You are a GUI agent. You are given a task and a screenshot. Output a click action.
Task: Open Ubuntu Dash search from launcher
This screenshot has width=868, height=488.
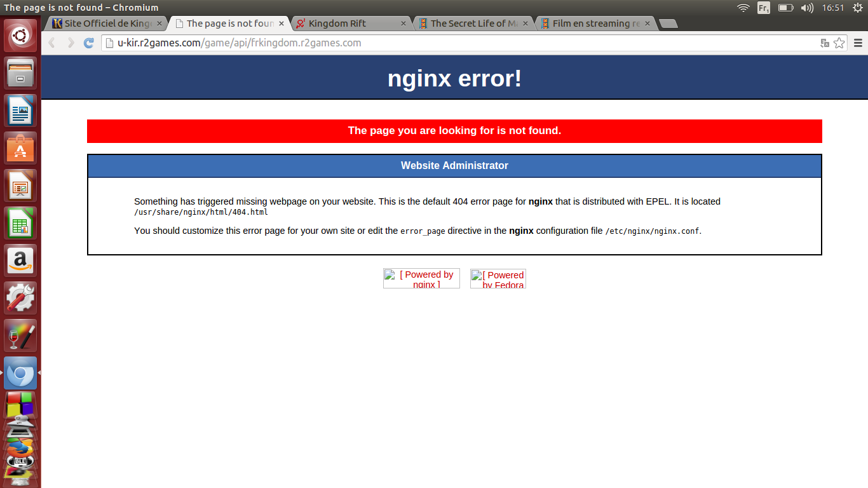click(21, 36)
